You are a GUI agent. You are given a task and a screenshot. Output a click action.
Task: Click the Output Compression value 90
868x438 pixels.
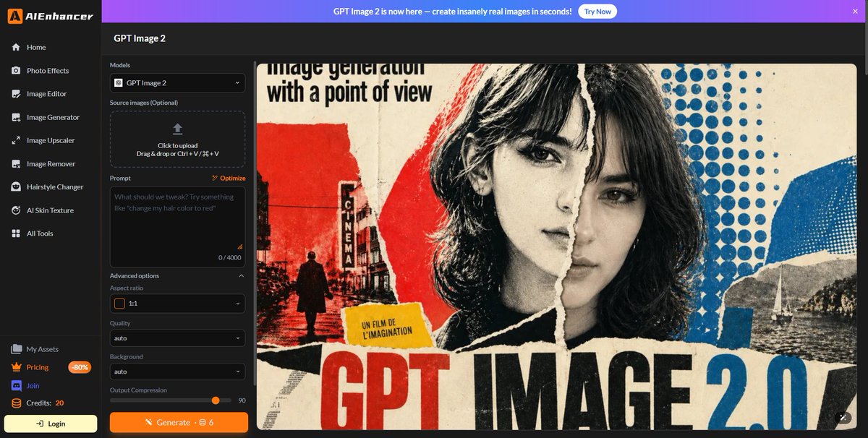[242, 400]
